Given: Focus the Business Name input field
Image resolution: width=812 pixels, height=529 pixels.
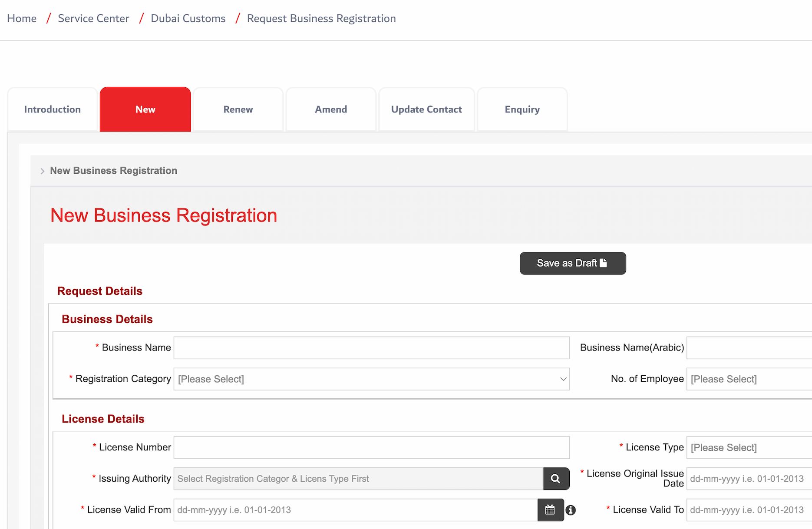Looking at the screenshot, I should click(x=372, y=348).
